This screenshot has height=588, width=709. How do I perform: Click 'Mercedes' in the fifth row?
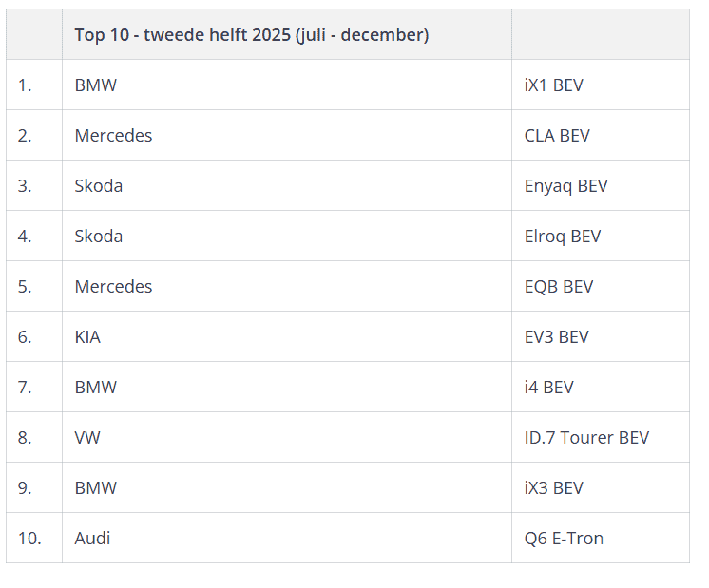[113, 287]
